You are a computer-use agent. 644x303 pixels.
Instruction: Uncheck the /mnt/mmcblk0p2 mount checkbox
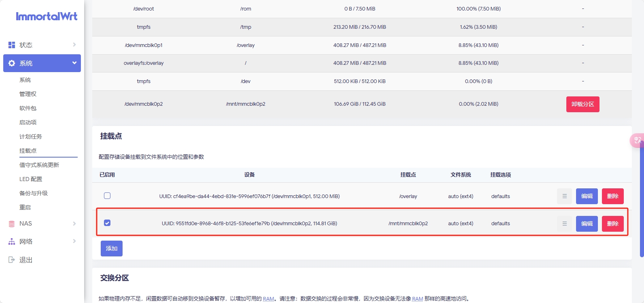click(x=107, y=223)
